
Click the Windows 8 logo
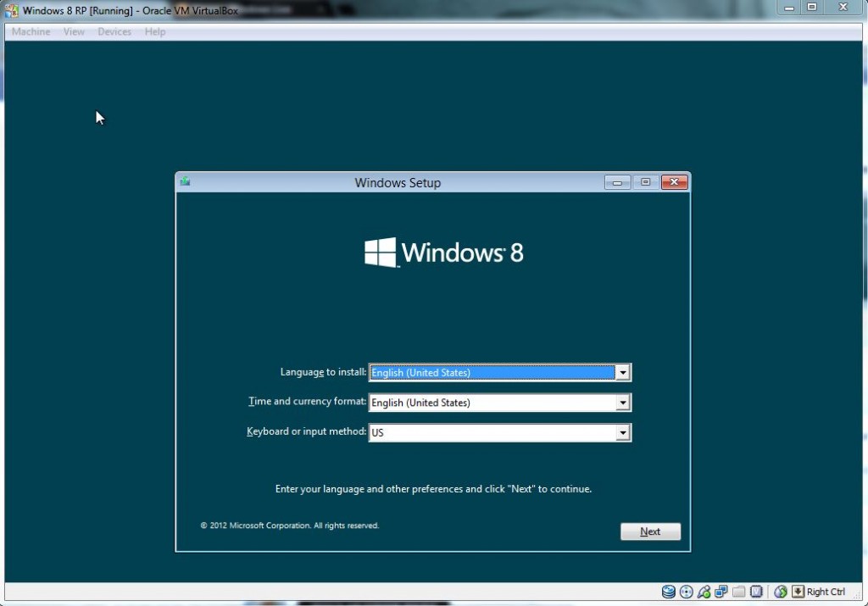point(444,253)
